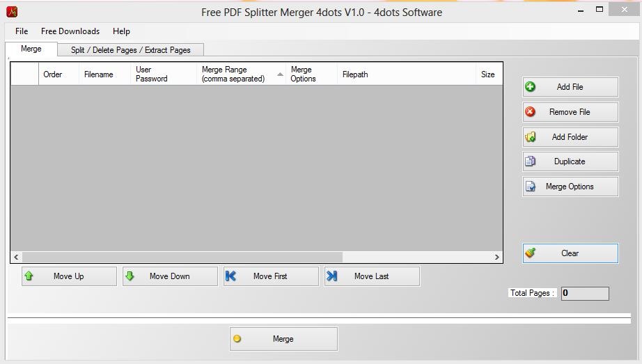Switch to Split / Delete Pages / Extract Pages tab
The height and width of the screenshot is (364, 642).
pyautogui.click(x=131, y=50)
